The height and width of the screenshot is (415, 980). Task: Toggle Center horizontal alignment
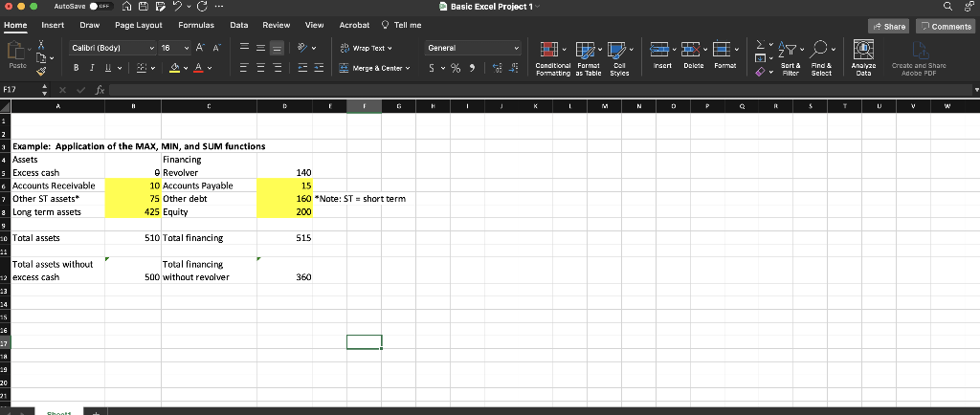point(261,68)
